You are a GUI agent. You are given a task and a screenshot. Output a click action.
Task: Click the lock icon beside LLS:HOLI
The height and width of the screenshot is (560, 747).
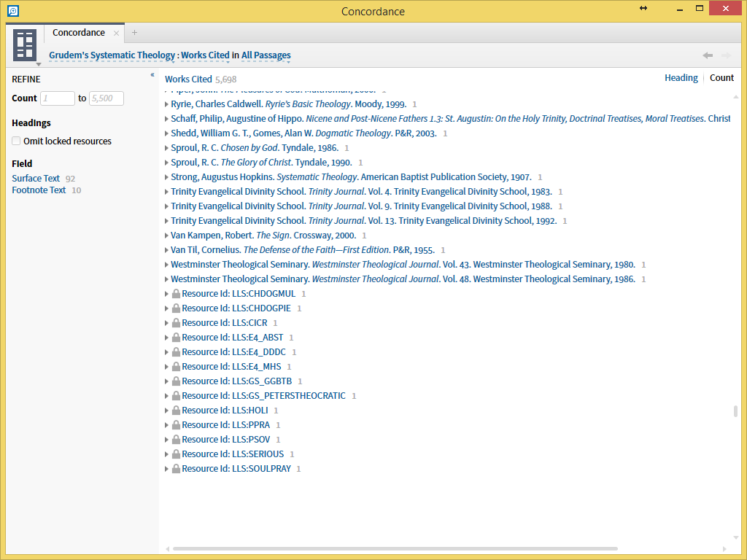[176, 411]
